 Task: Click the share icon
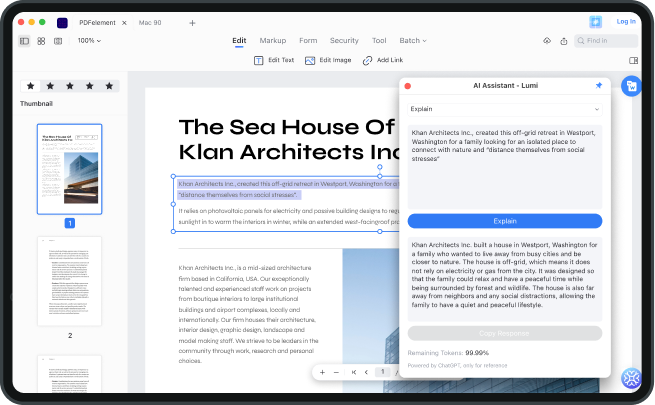[x=564, y=41]
